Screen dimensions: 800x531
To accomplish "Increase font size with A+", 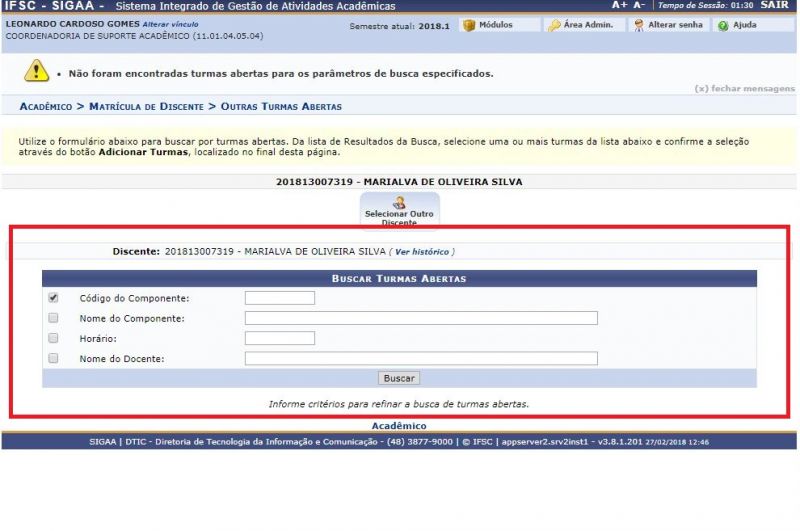I will (620, 6).
